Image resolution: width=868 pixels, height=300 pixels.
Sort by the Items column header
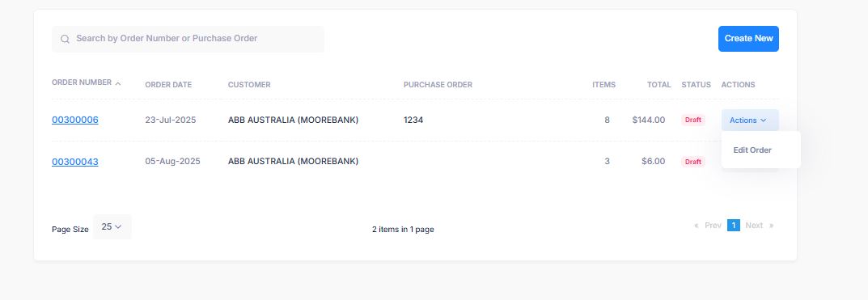point(604,85)
